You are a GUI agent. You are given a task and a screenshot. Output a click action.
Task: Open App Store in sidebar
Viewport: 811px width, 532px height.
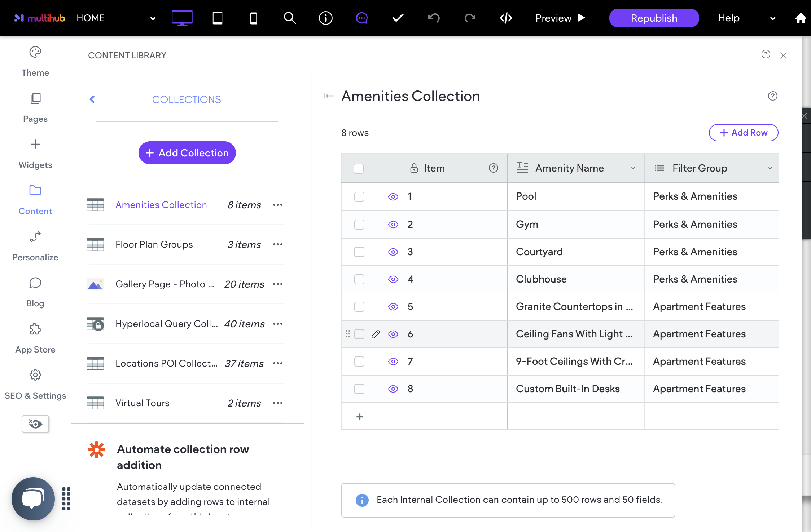point(35,338)
